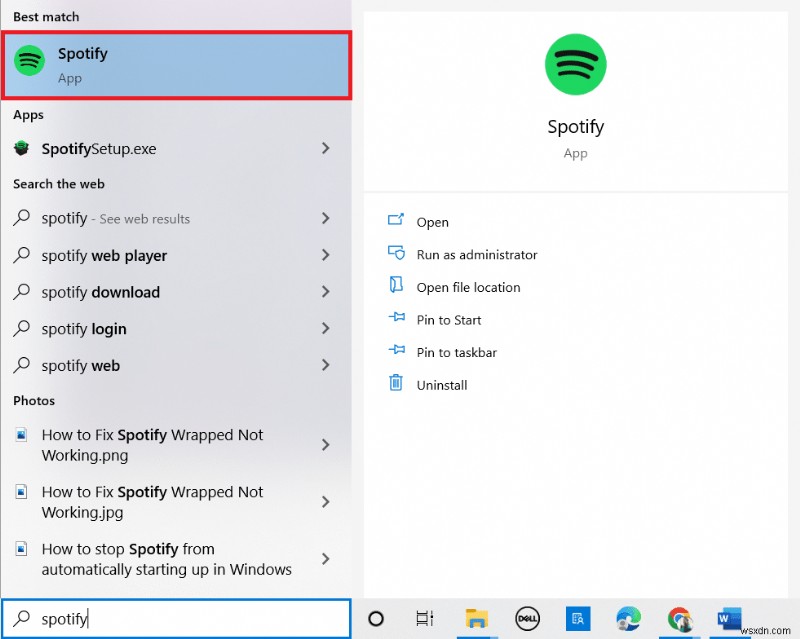This screenshot has width=800, height=639.
Task: Launch Google Chrome from taskbar
Action: (x=680, y=619)
